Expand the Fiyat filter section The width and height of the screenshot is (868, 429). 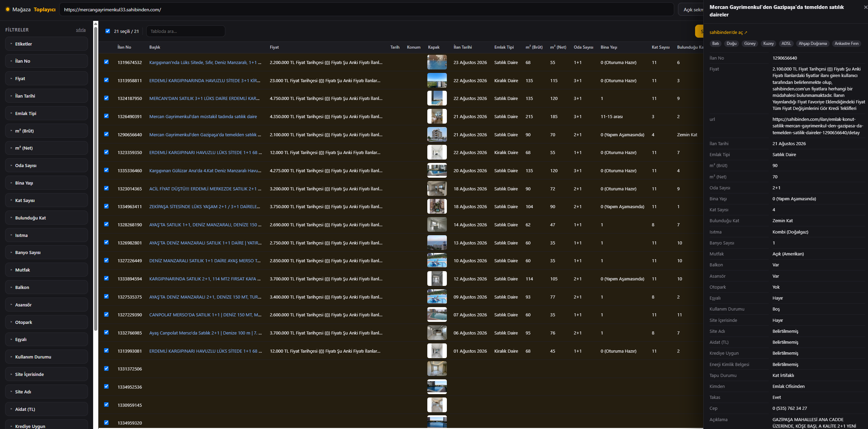pyautogui.click(x=47, y=78)
